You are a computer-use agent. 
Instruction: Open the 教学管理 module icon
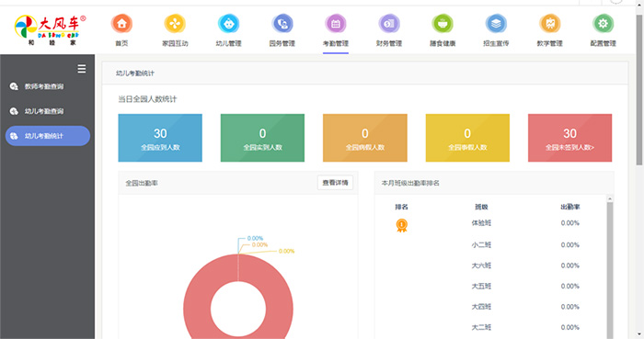click(x=549, y=24)
